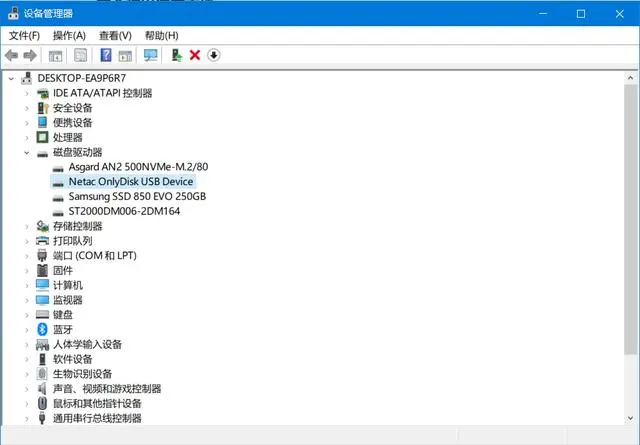
Task: Expand the IDE ATA/ATAPI 控制器 category
Action: [27, 93]
